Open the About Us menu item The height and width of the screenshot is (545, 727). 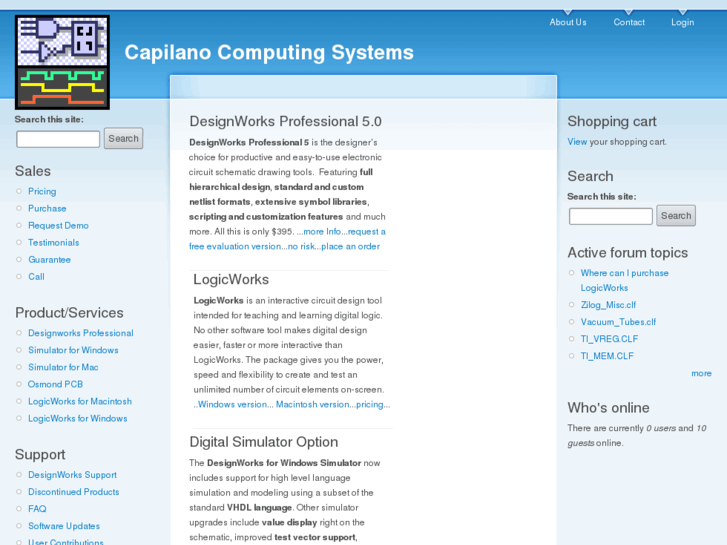click(568, 22)
